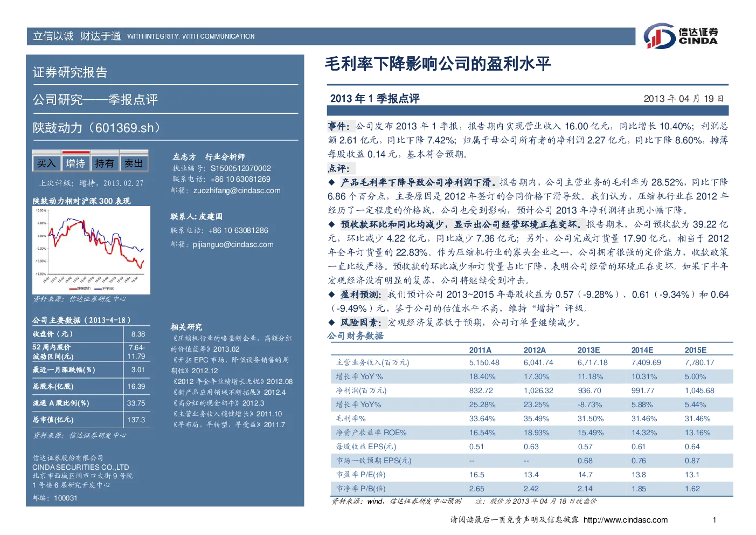Click 流通A股比例 value 33.75
The width and height of the screenshot is (756, 535).
136,403
